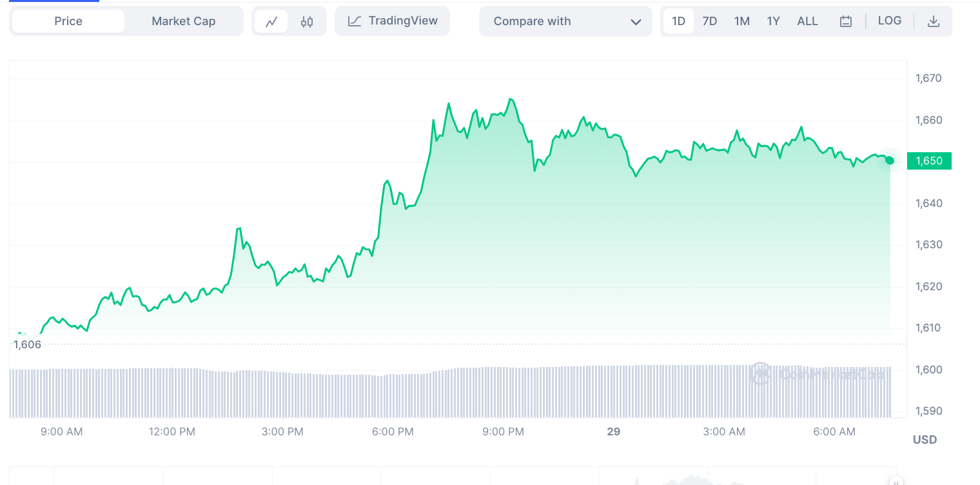Select the Price view
Viewport: 980px width, 485px height.
click(x=68, y=21)
